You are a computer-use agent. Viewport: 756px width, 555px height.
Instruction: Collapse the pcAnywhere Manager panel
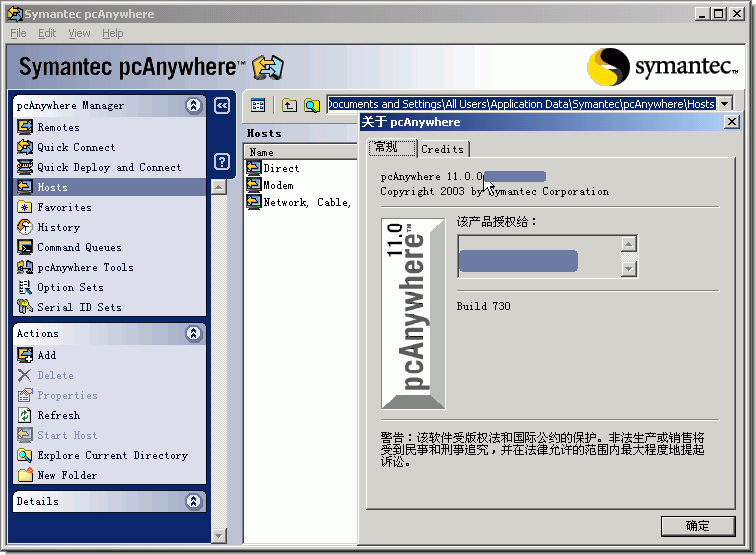pos(193,105)
